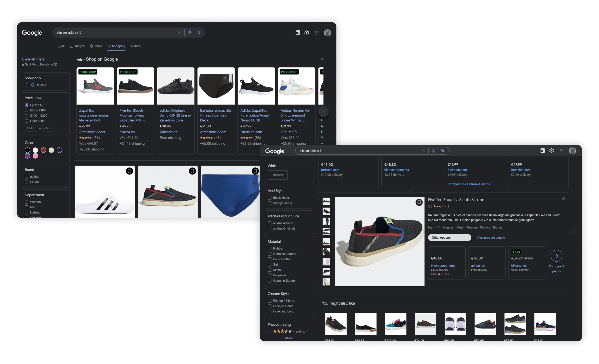This screenshot has height=364, width=599.
Task: Click the € Min price input
Action: (x=31, y=128)
